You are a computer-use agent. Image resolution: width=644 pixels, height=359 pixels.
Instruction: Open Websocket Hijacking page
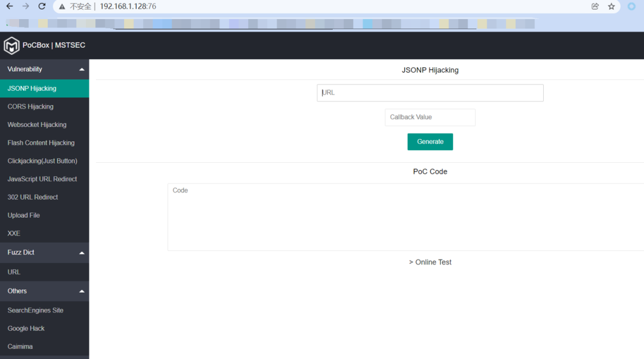pyautogui.click(x=44, y=125)
